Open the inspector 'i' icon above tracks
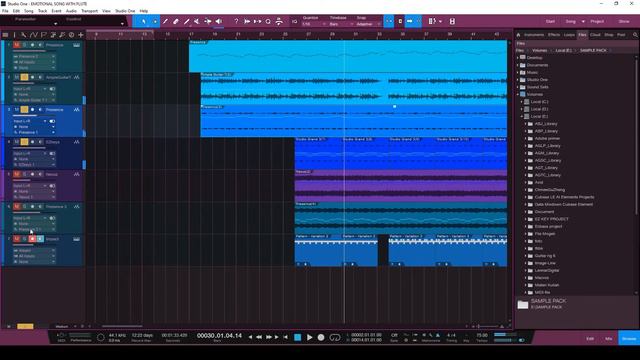The image size is (640, 360). coord(14,35)
